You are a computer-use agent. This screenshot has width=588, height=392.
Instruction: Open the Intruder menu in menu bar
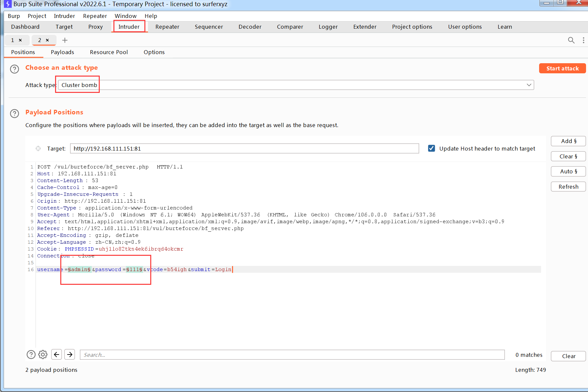point(64,16)
